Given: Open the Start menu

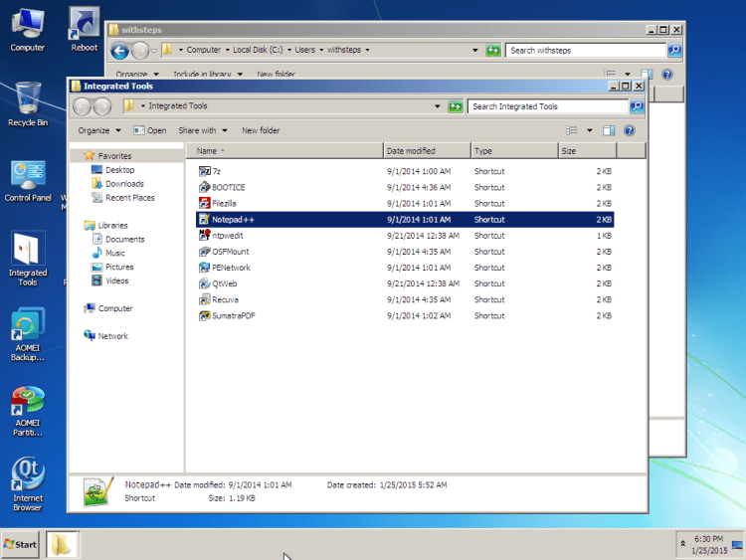Looking at the screenshot, I should click(20, 544).
